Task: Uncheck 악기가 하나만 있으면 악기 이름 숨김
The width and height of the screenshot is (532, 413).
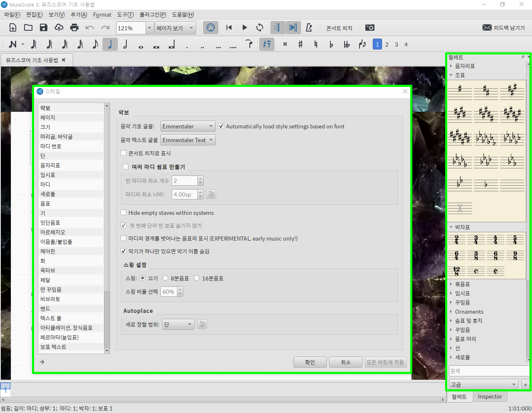Action: (x=123, y=251)
